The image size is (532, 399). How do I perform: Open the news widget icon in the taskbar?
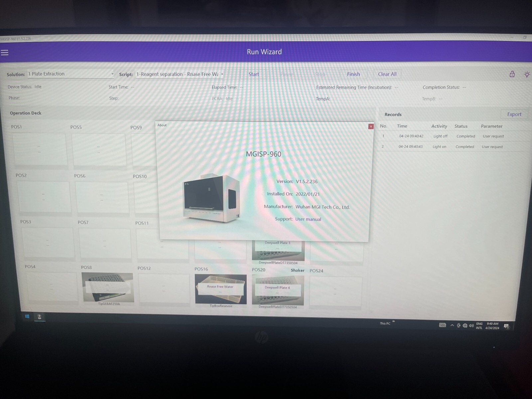pos(442,325)
